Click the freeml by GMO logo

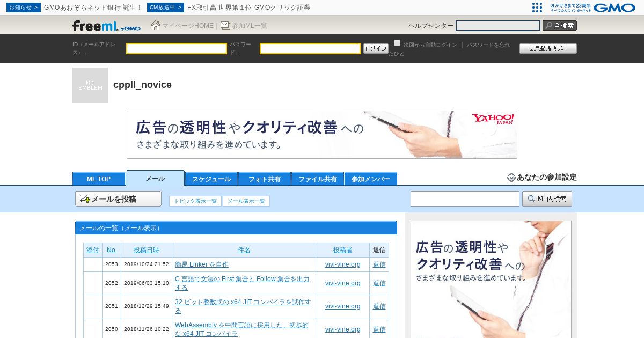(106, 26)
